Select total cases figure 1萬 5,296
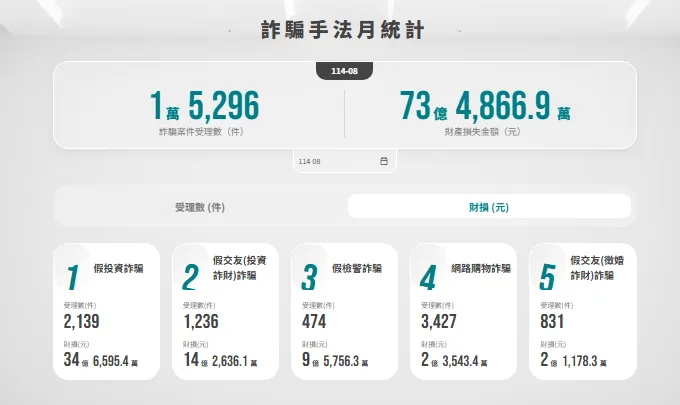This screenshot has width=680, height=405. pyautogui.click(x=205, y=105)
